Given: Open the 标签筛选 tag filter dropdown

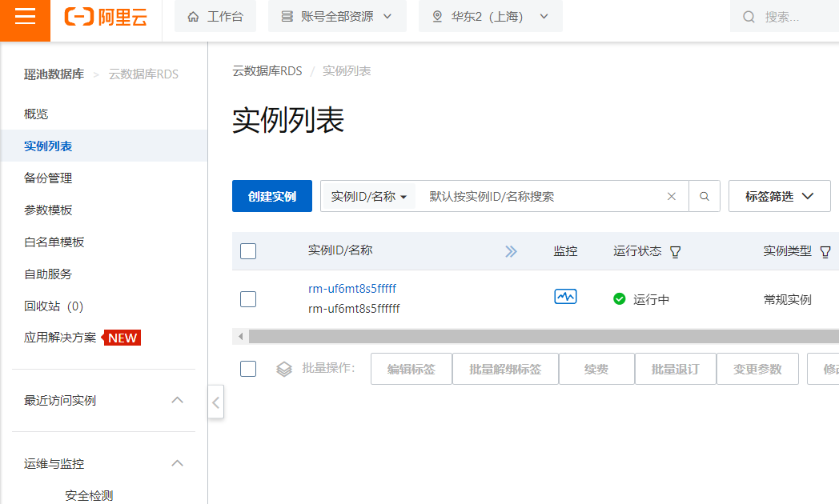Looking at the screenshot, I should point(779,196).
